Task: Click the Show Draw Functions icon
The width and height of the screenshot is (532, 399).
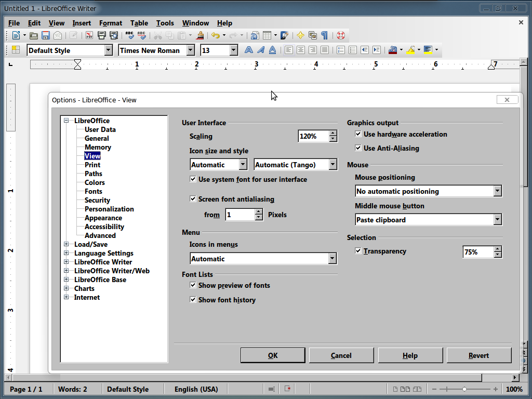Action: [284, 35]
